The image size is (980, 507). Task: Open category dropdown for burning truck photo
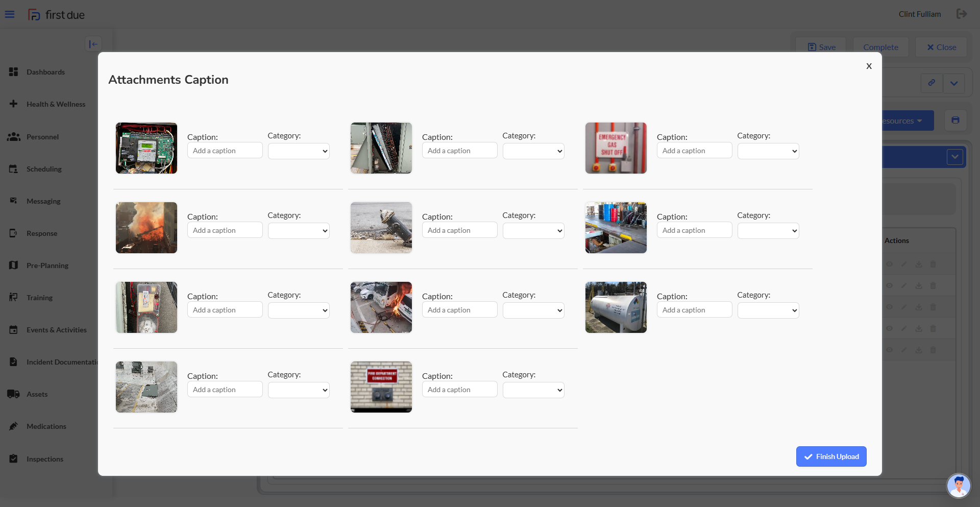pyautogui.click(x=533, y=310)
